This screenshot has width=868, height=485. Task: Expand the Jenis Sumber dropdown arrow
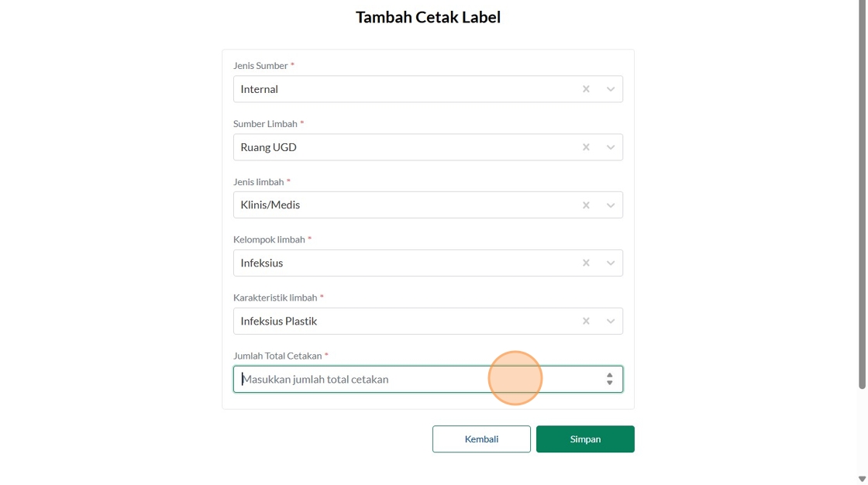click(x=611, y=89)
